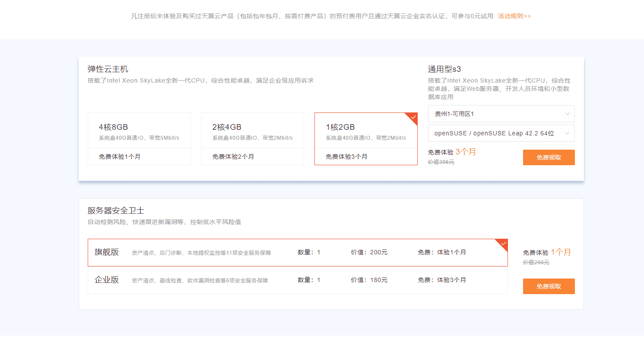Click the 3个月 orange trial duration text
This screenshot has height=346, width=644.
point(466,152)
